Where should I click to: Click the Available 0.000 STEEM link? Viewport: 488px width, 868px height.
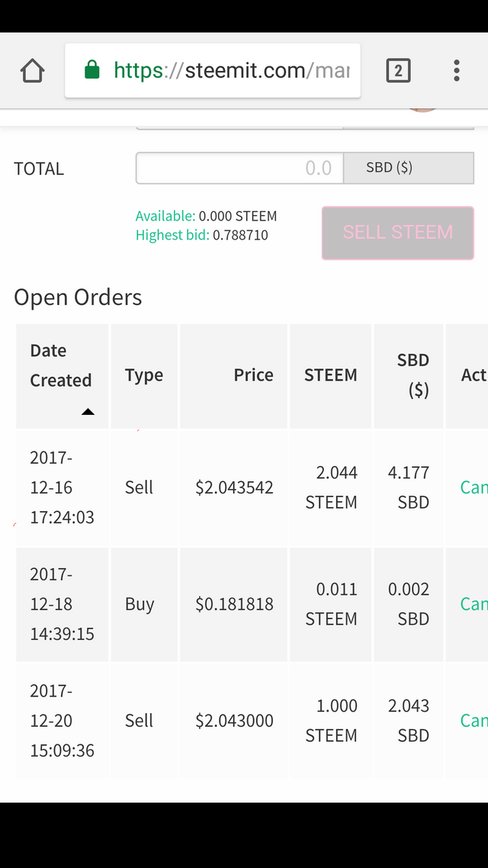point(206,216)
